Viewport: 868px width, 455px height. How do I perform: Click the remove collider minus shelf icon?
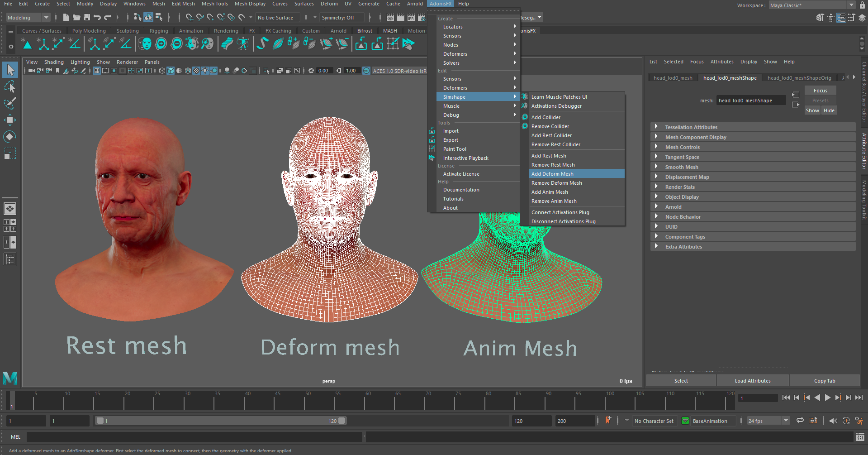[177, 44]
